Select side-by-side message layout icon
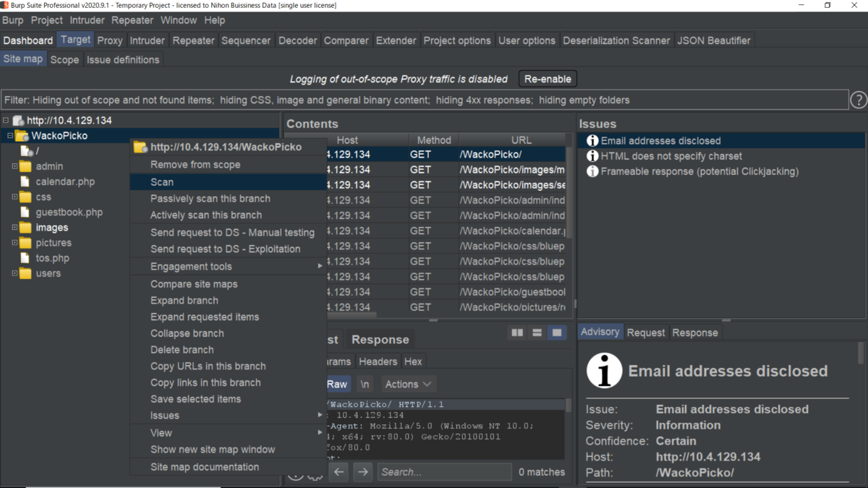This screenshot has height=488, width=868. 517,333
